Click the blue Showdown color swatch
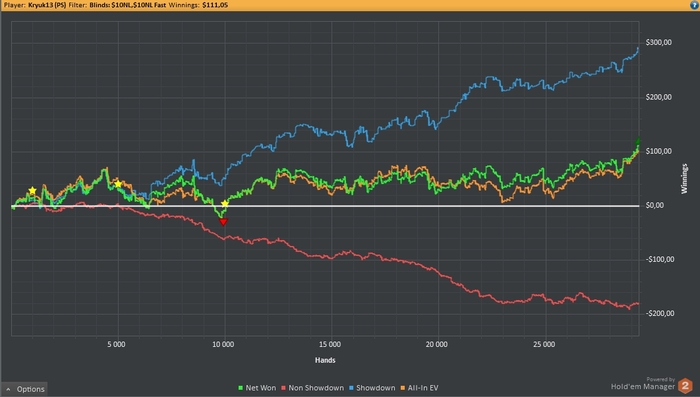Screen dimensions: 700x397 point(351,388)
